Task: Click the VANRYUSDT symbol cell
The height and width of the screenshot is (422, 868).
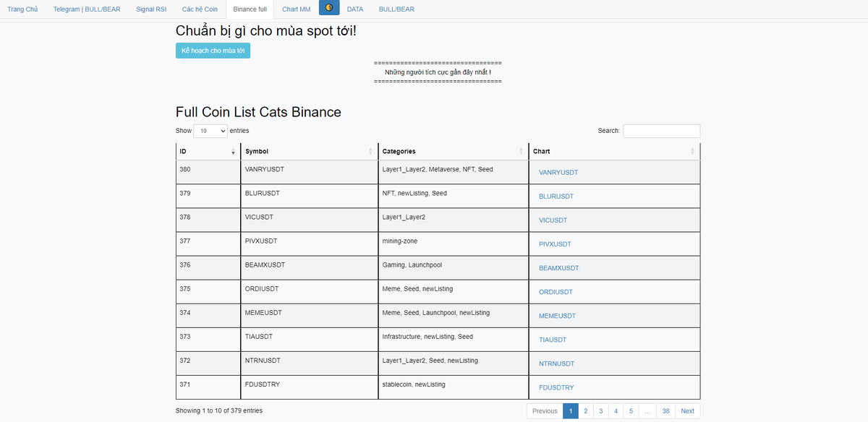Action: [x=310, y=173]
